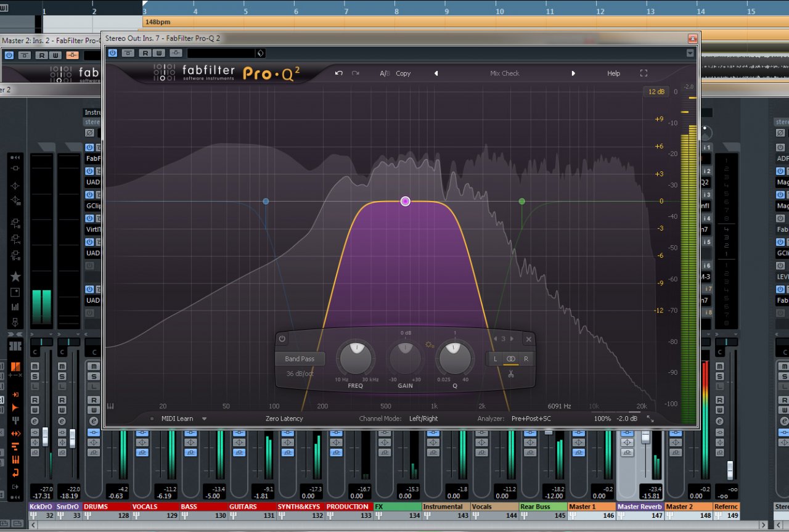
Task: Click orange play arrow icon in mixer toolbar
Action: tap(15, 407)
